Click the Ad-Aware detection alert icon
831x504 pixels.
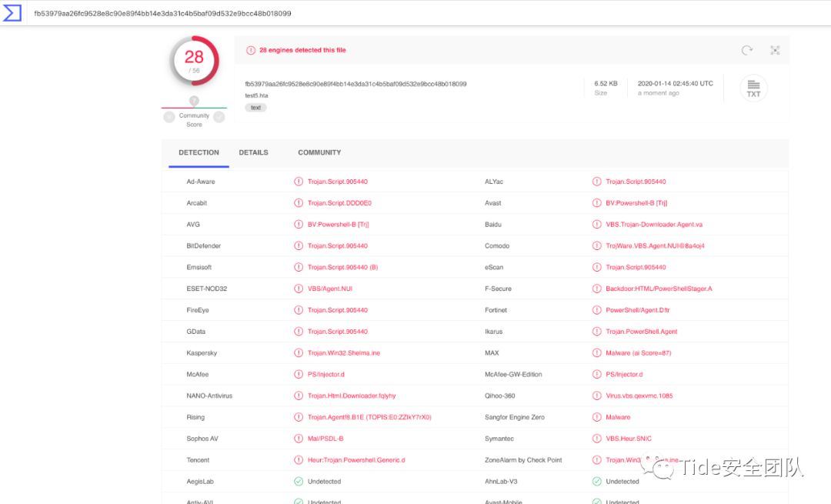tap(299, 182)
